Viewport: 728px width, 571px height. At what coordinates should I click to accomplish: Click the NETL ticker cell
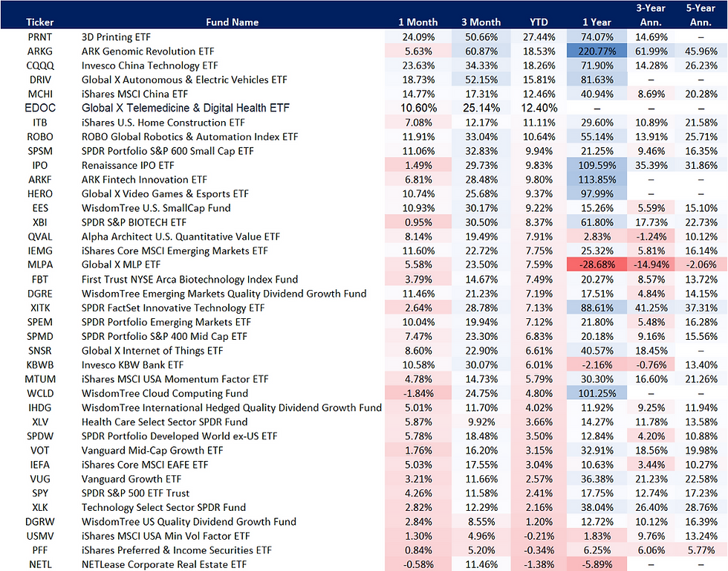(x=40, y=564)
